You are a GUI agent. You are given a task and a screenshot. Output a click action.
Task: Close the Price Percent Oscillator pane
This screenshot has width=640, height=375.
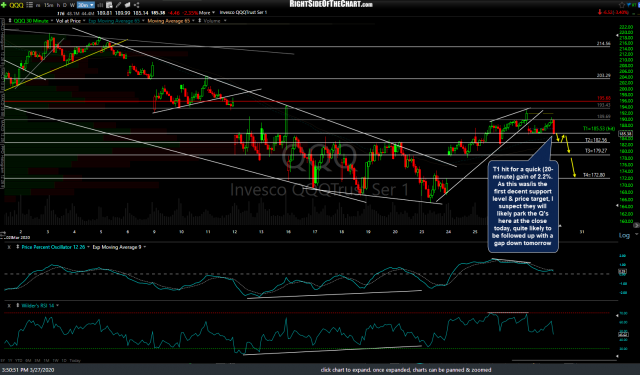pyautogui.click(x=9, y=247)
